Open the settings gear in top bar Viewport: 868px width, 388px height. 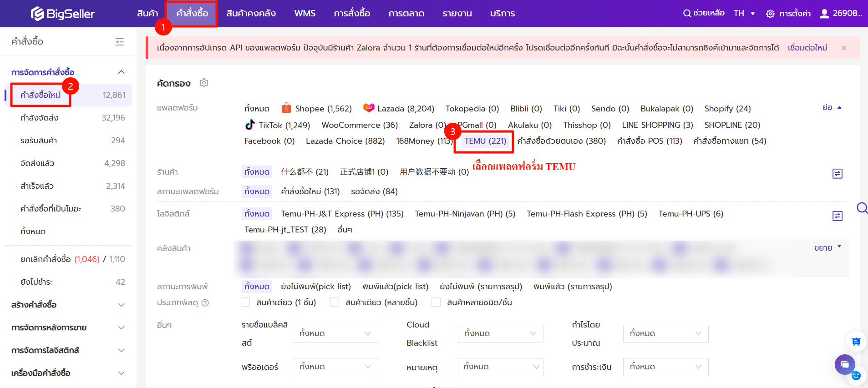click(770, 14)
